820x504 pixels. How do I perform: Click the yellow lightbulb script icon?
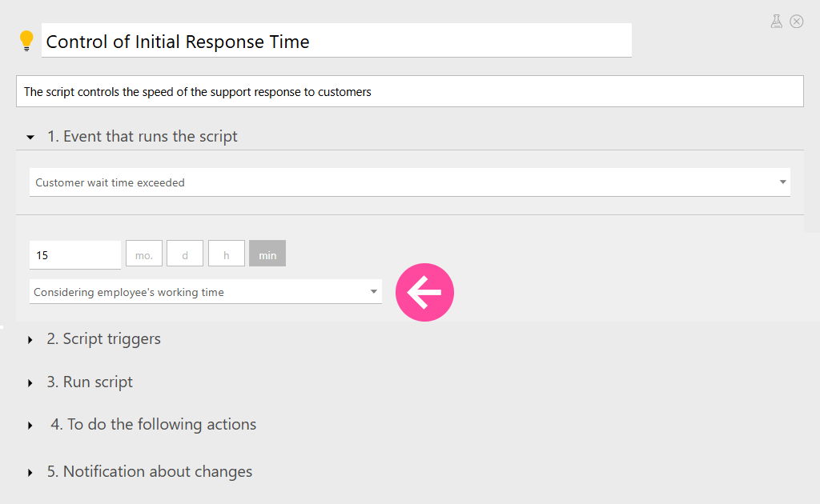pos(26,41)
